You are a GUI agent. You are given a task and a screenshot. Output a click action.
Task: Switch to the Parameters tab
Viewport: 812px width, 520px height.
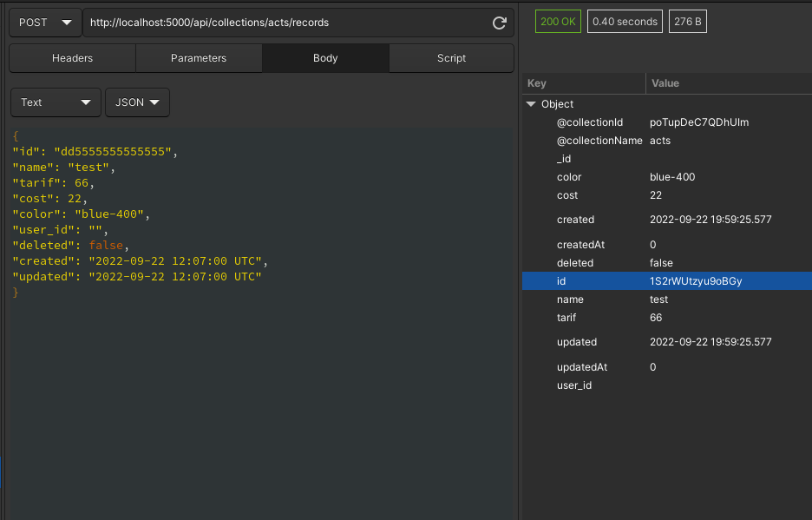[198, 57]
